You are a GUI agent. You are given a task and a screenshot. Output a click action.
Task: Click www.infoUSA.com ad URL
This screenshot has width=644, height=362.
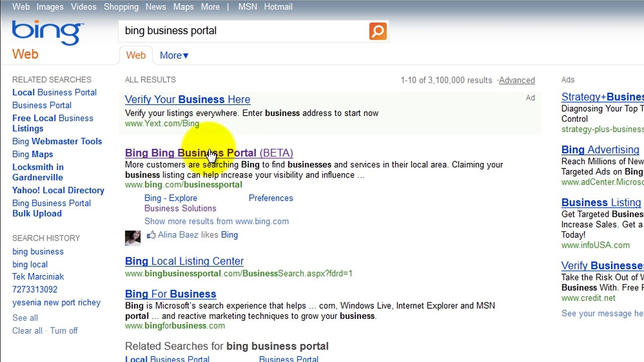click(x=596, y=245)
